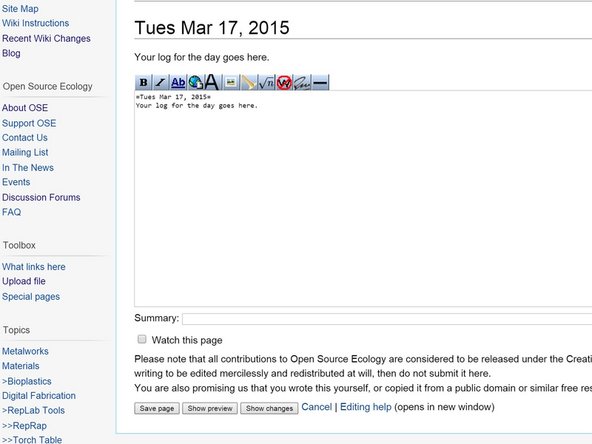Viewport: 592px width, 444px height.
Task: Open Bioplastics topic
Action: 27,381
